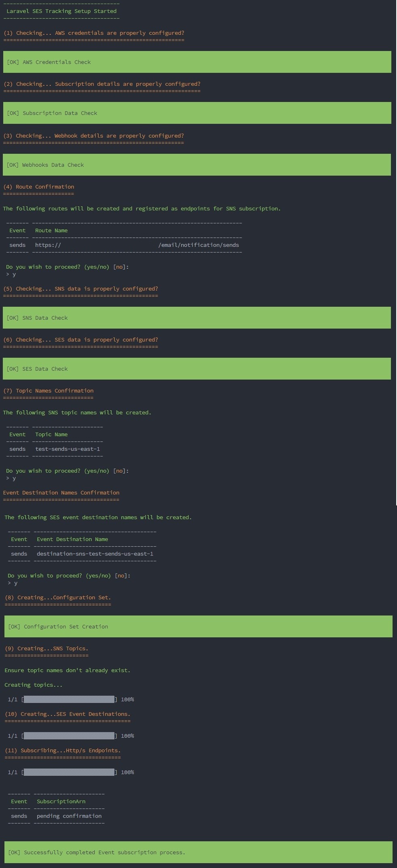Open the https email/notification/sends route URL
The image size is (397, 868).
pos(137,245)
